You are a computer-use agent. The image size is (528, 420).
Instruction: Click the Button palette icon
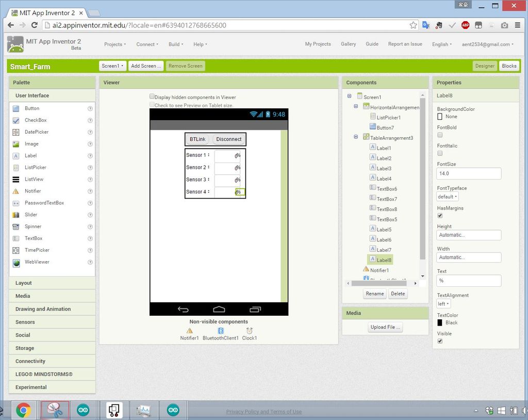pyautogui.click(x=16, y=108)
